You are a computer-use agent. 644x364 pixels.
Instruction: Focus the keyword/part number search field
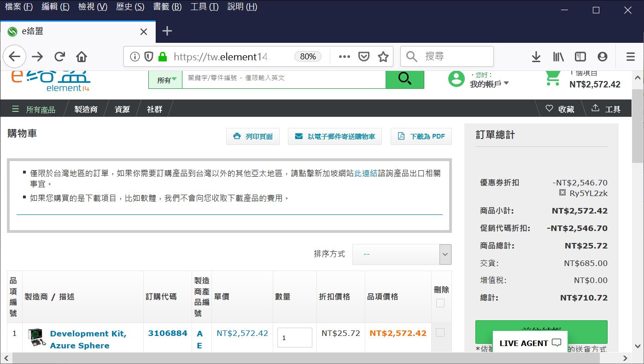(x=284, y=80)
